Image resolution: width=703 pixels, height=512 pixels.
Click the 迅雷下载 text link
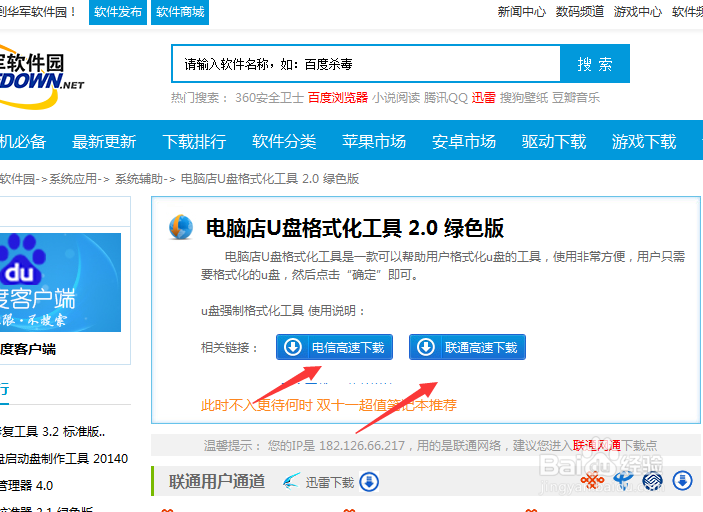tap(330, 482)
